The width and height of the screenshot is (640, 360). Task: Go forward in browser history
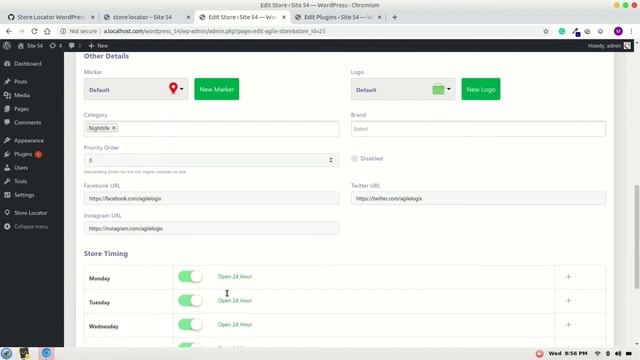click(21, 31)
